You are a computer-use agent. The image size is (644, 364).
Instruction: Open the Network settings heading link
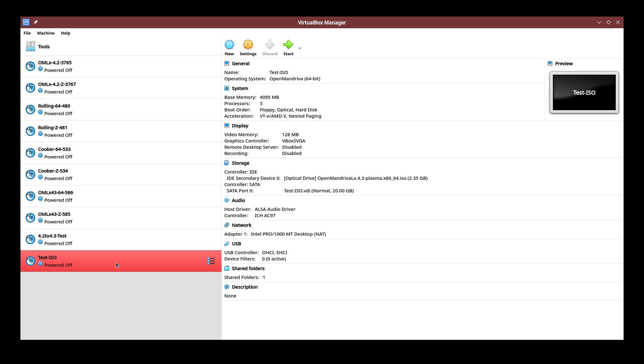242,225
